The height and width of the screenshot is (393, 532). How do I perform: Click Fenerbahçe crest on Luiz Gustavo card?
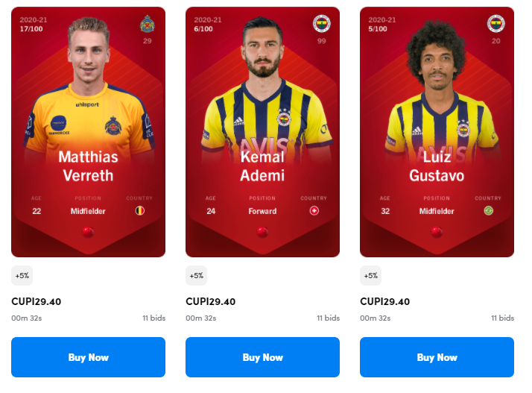click(495, 23)
